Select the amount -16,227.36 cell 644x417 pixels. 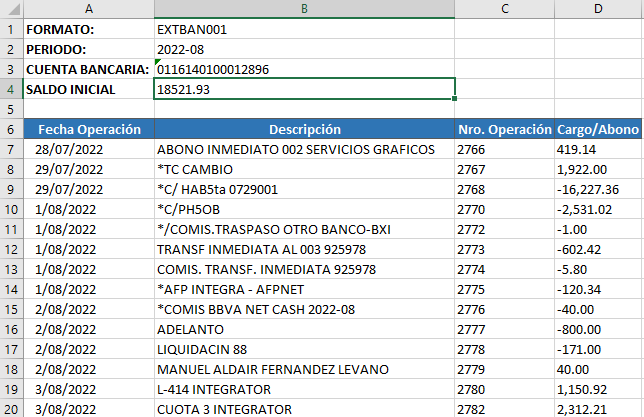(x=598, y=189)
